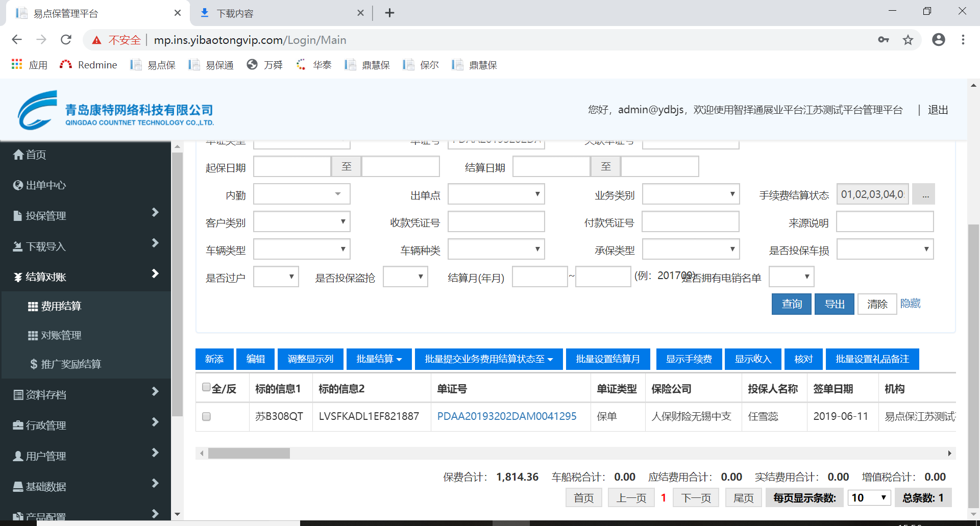Change the per-page count dropdown showing 10

869,497
